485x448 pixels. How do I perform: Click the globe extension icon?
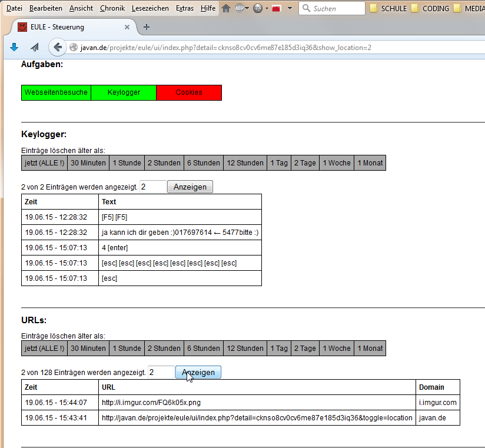coord(258,8)
